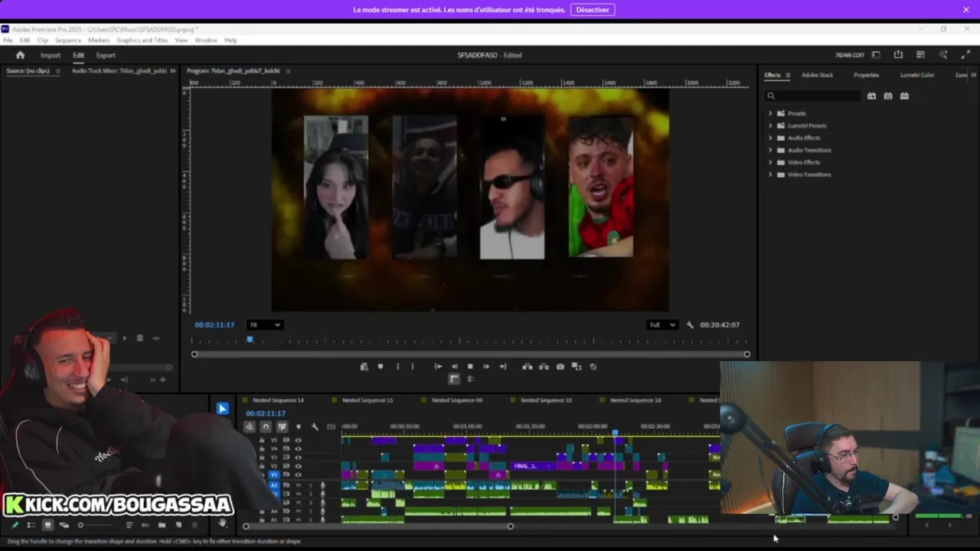
Task: Open Program monitor settings wrench
Action: point(690,324)
